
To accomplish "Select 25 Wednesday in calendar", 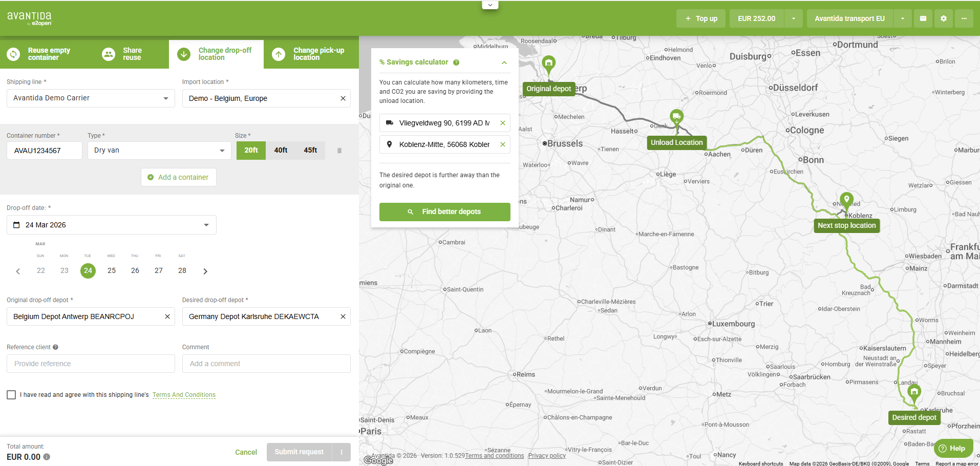I will click(112, 270).
